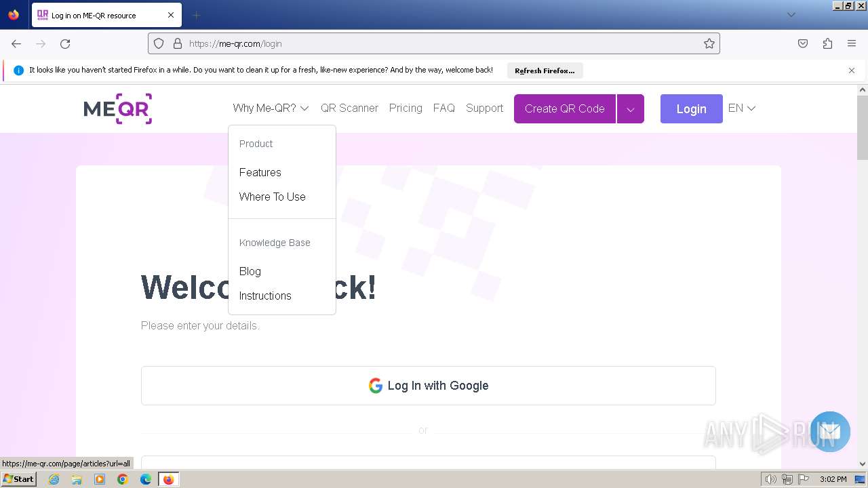868x488 pixels.
Task: Collapse the Why Me-QR? dropdown menu
Action: tap(271, 108)
